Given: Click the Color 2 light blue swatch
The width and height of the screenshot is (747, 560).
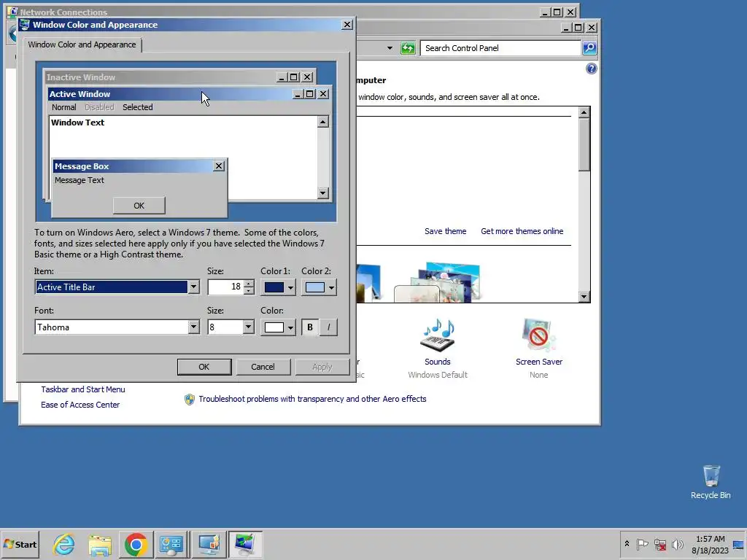Looking at the screenshot, I should click(315, 287).
